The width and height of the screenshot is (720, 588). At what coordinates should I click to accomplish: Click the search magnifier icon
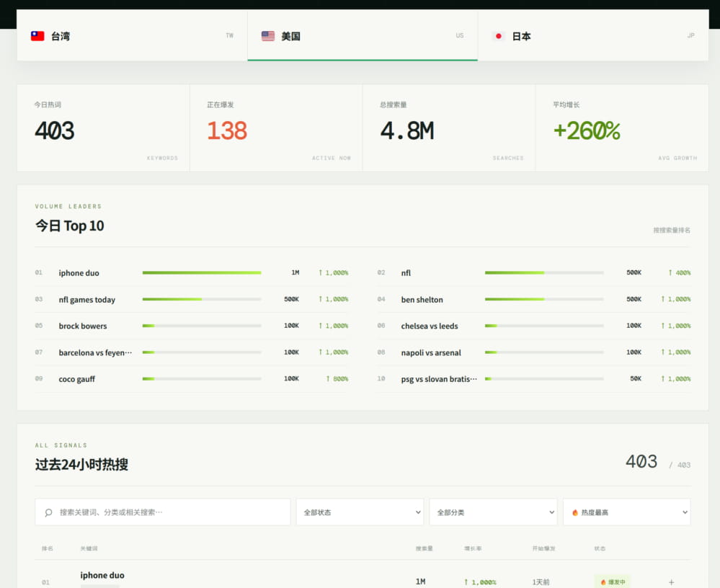pos(49,512)
